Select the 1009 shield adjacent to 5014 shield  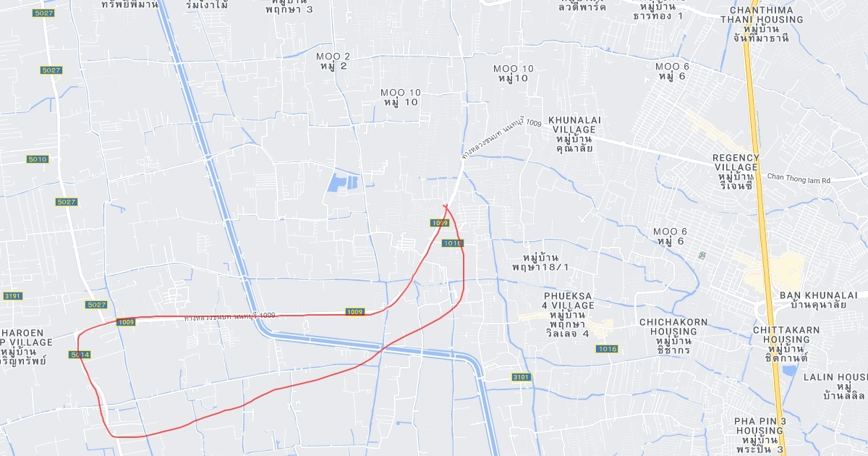(126, 322)
